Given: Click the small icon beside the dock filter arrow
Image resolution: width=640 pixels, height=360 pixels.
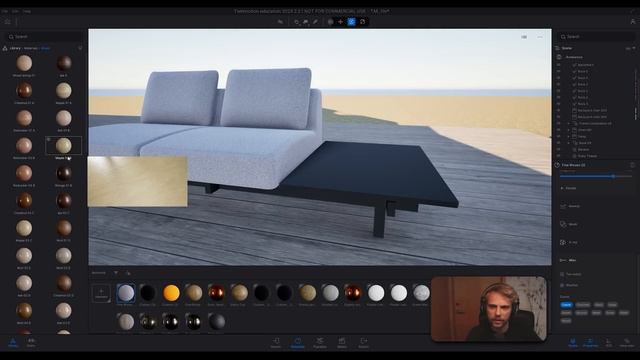Looking at the screenshot, I should pyautogui.click(x=128, y=273).
